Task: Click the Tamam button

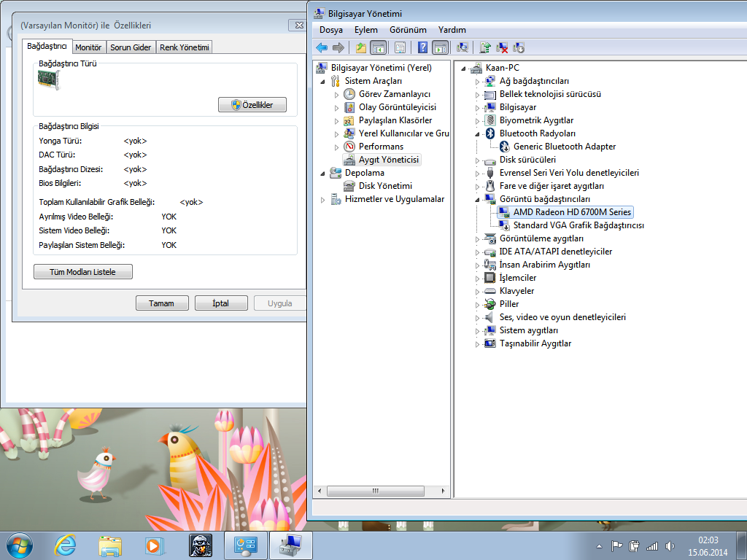Action: click(162, 303)
